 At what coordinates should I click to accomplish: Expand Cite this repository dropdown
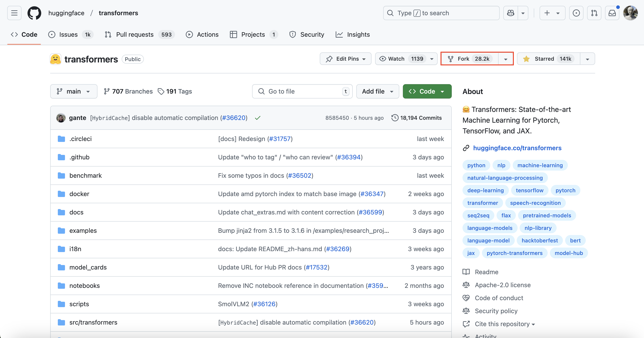point(505,324)
